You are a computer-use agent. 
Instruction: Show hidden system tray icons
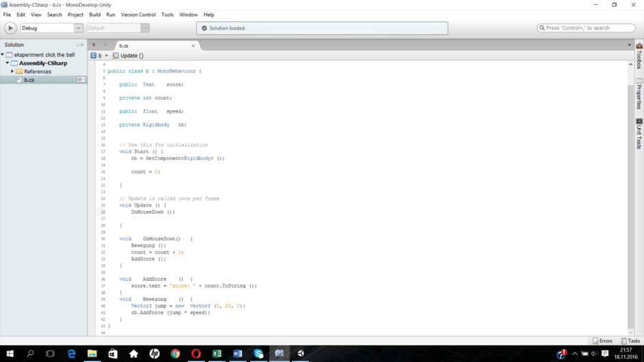(574, 353)
